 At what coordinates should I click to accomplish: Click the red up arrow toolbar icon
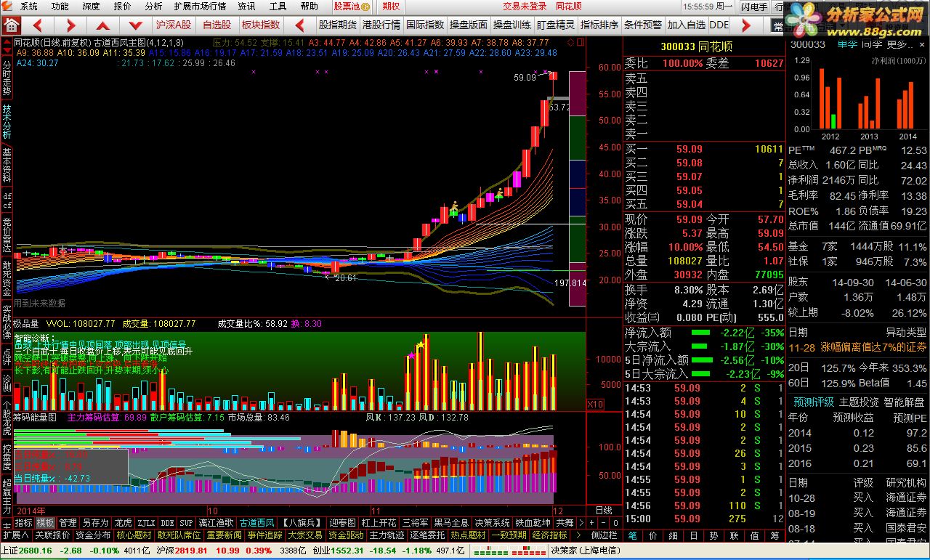(x=104, y=25)
